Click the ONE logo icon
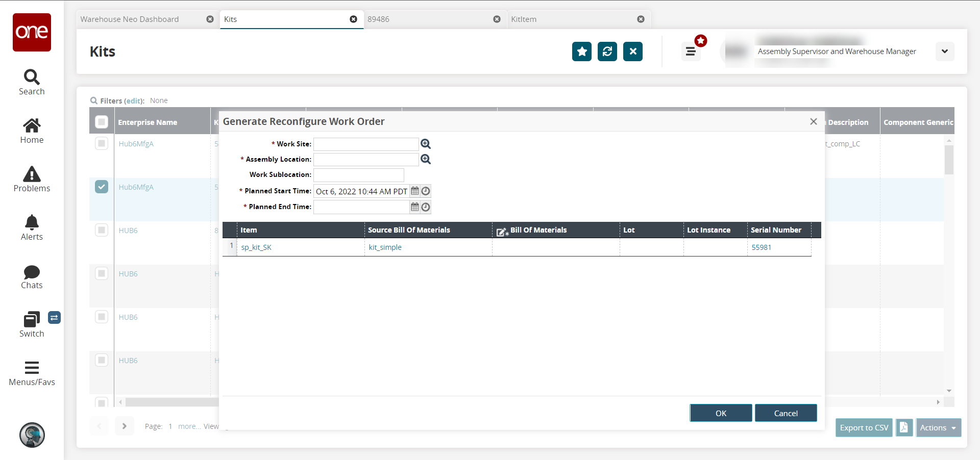The width and height of the screenshot is (980, 460). click(32, 32)
